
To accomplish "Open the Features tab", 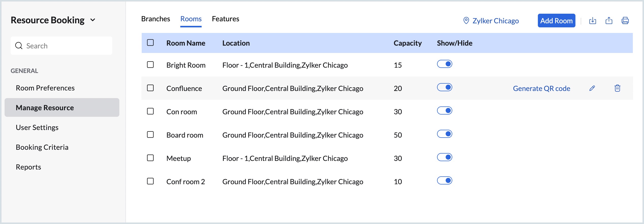I will pos(225,19).
